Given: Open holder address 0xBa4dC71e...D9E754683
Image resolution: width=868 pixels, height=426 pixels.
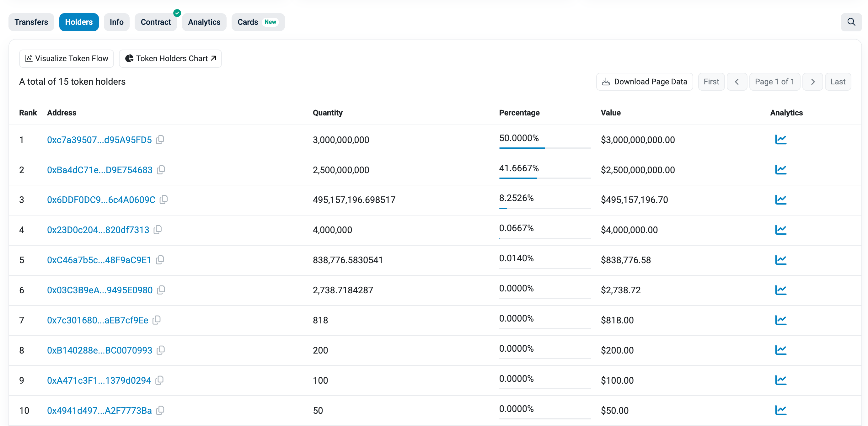Looking at the screenshot, I should point(100,170).
